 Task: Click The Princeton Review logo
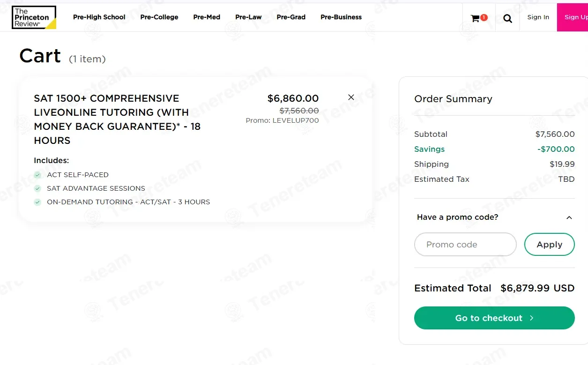tap(34, 17)
